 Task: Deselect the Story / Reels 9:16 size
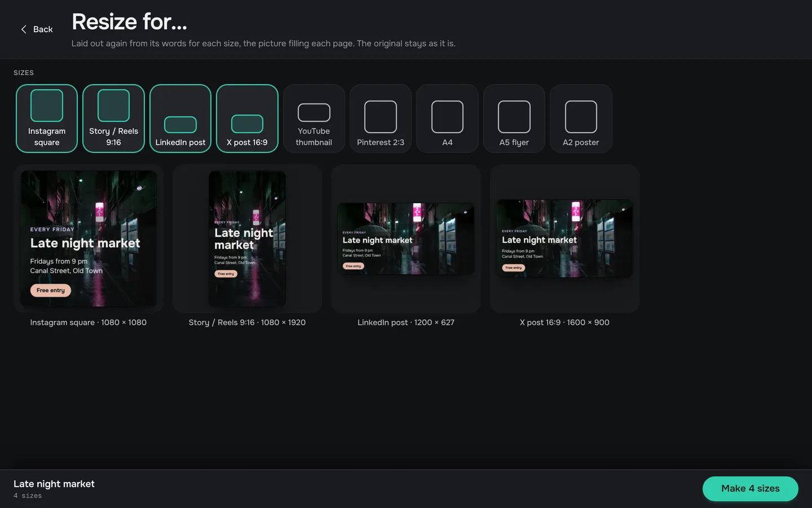(113, 119)
